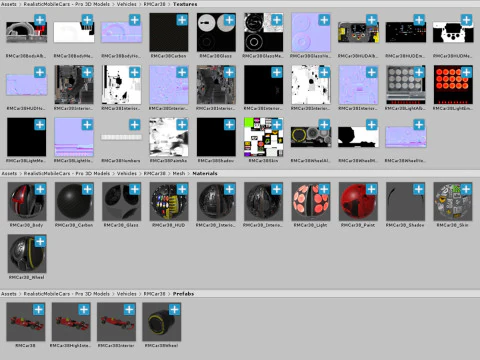Click Vehicles in the Prefabs breadcrumb path
Viewport: 480px width, 360px height.
tap(127, 294)
